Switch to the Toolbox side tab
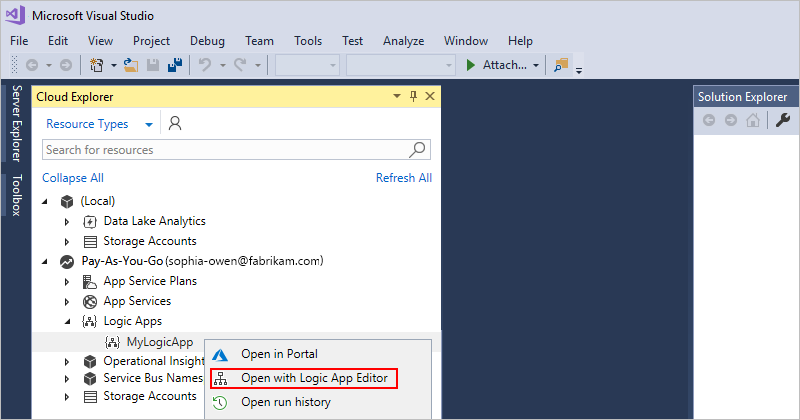This screenshot has width=800, height=420. pos(16,195)
